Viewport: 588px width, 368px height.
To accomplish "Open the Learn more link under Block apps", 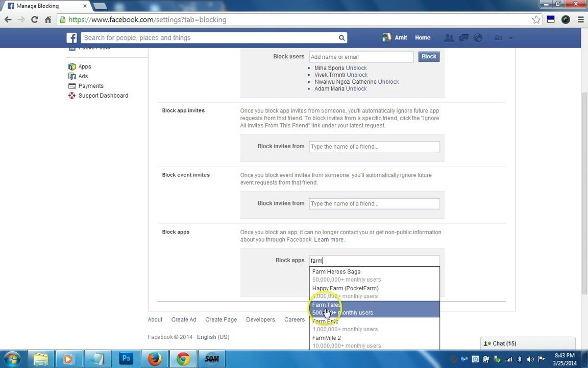I will coord(329,240).
